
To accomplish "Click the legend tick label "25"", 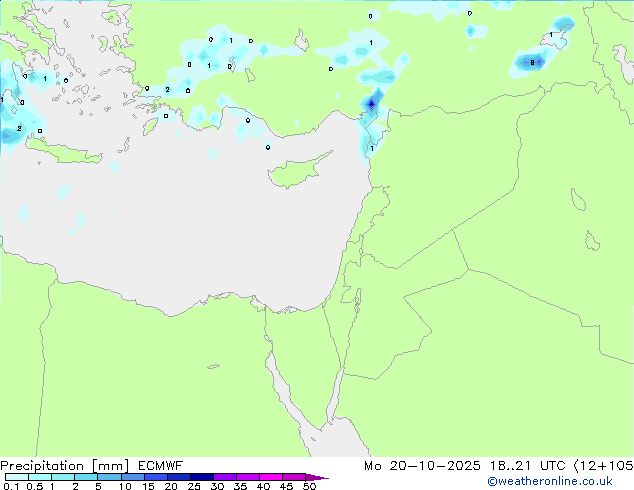I will pyautogui.click(x=194, y=486).
